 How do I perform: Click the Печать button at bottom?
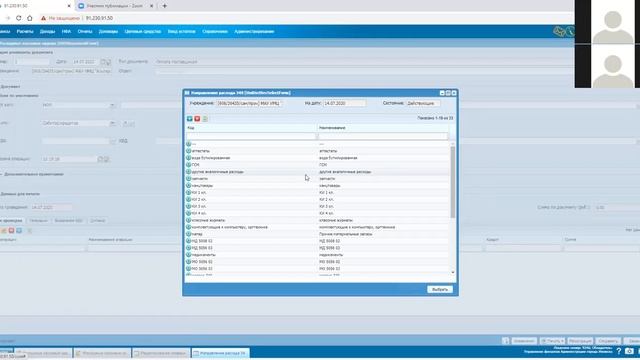point(552,341)
